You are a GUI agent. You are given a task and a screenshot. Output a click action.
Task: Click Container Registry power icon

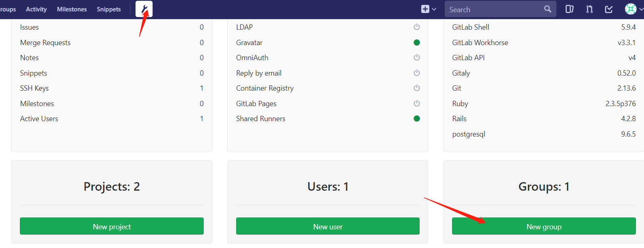[417, 88]
